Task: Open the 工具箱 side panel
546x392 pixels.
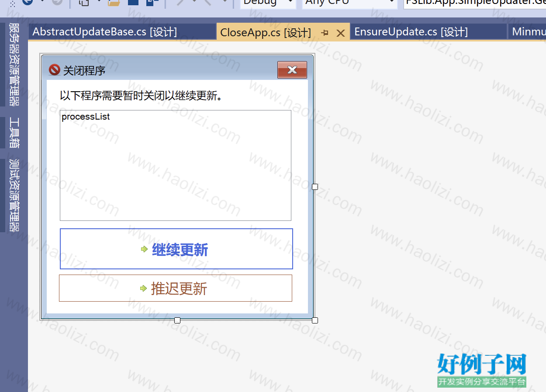Action: (x=14, y=133)
